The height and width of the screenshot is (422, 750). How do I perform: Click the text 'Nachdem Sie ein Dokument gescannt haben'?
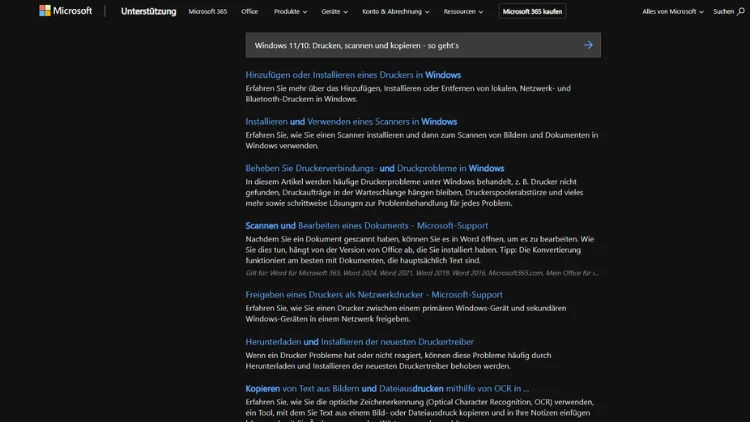pyautogui.click(x=419, y=250)
